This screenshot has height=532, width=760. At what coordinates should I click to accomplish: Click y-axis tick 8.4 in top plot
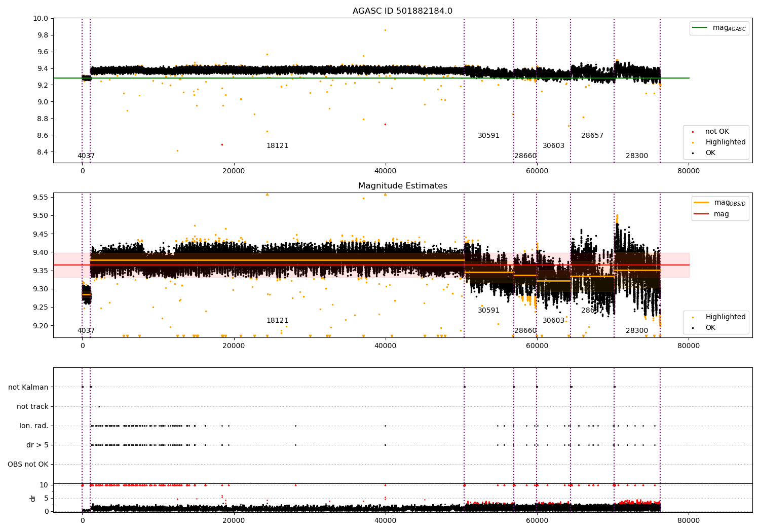pyautogui.click(x=42, y=153)
